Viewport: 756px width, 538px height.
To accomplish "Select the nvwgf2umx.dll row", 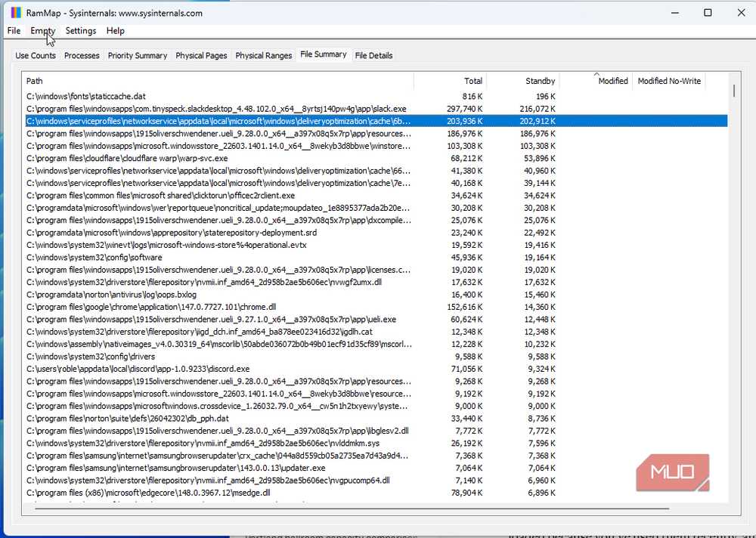I will coord(376,282).
